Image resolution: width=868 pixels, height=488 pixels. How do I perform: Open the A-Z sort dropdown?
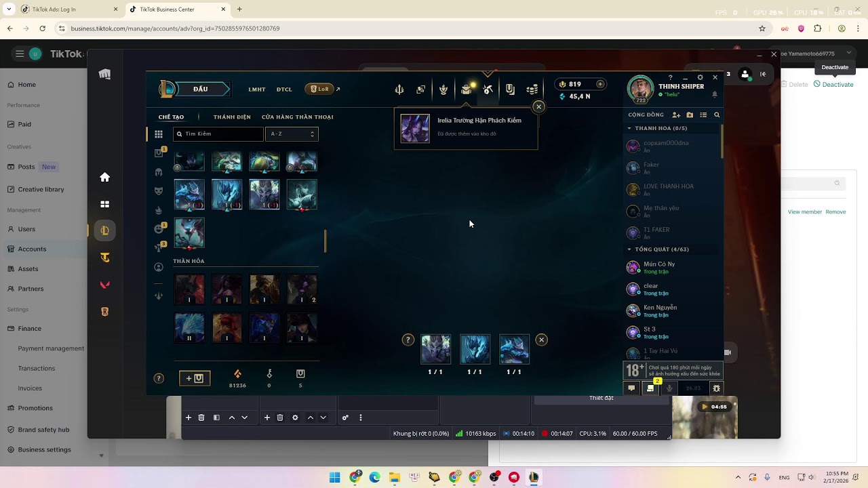(292, 134)
